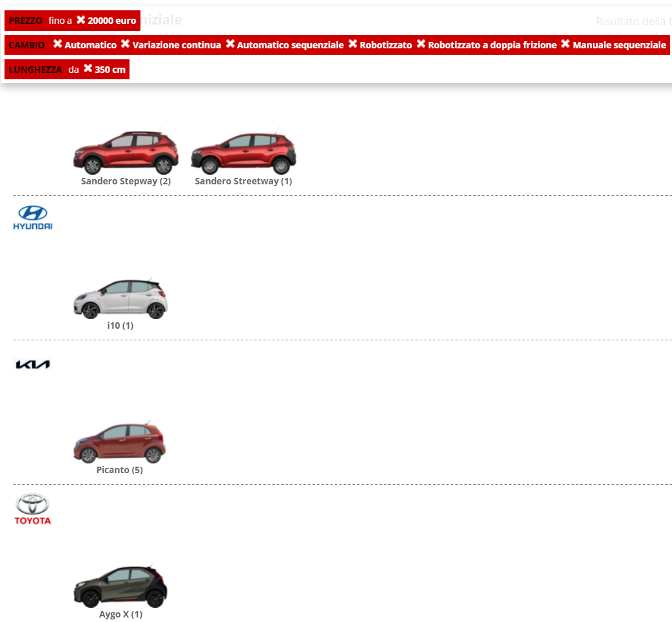The height and width of the screenshot is (622, 672).
Task: Click the PREZZO filter label
Action: pos(26,21)
